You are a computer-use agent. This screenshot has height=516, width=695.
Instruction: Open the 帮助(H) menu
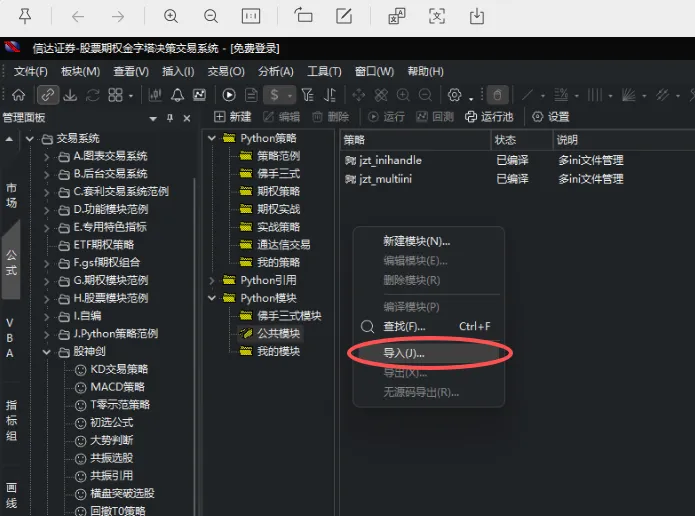[426, 71]
